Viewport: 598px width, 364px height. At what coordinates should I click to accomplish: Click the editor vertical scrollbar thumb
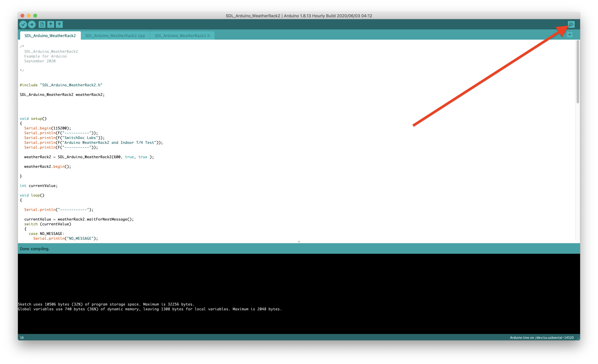[x=578, y=72]
